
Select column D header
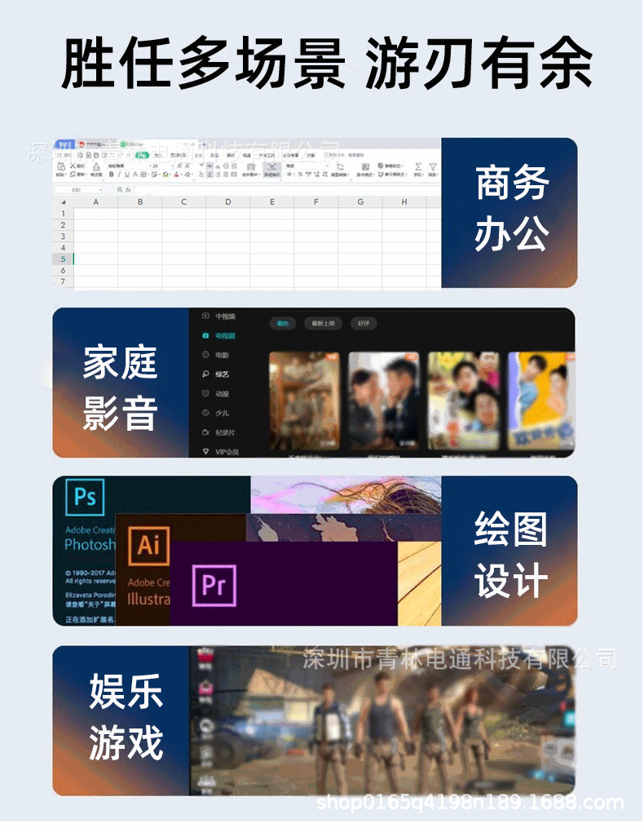(x=228, y=201)
